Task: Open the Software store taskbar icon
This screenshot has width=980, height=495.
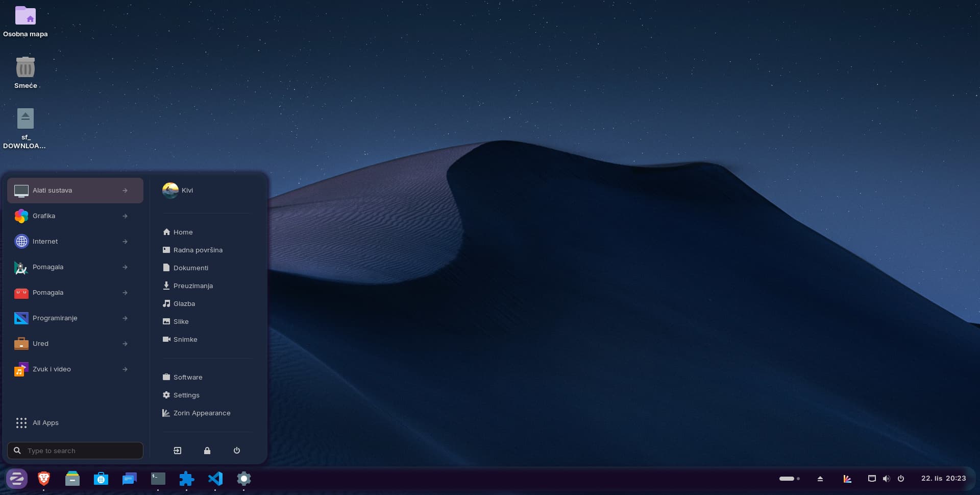Action: click(x=101, y=479)
